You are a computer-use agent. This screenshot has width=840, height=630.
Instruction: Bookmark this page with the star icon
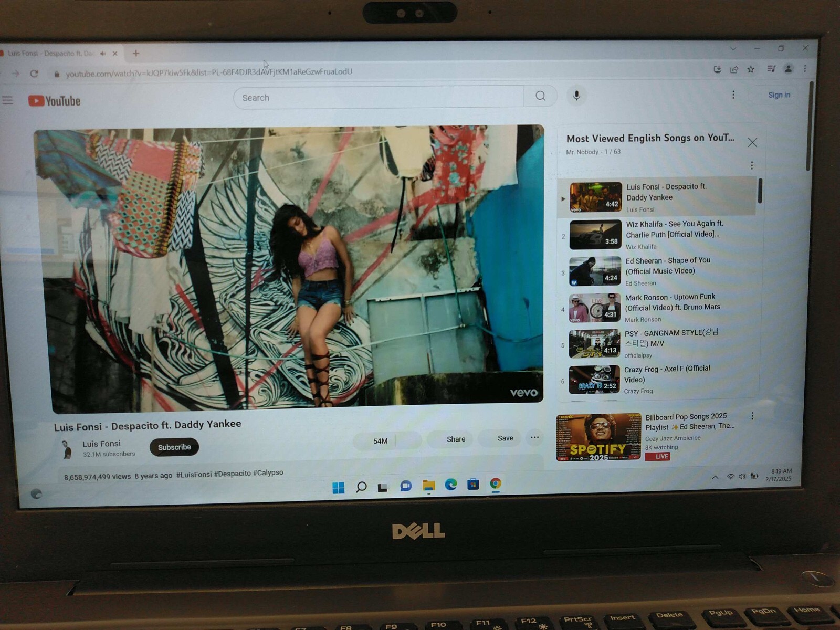pyautogui.click(x=751, y=69)
